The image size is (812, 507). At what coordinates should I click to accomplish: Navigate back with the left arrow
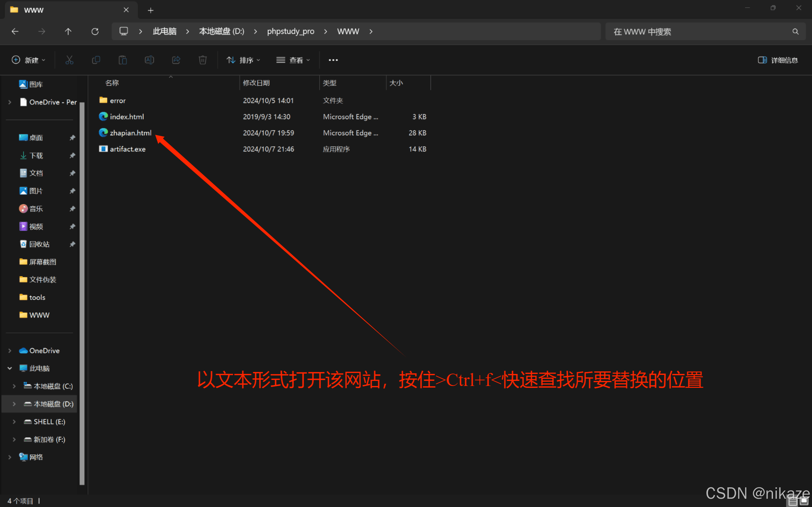tap(15, 31)
